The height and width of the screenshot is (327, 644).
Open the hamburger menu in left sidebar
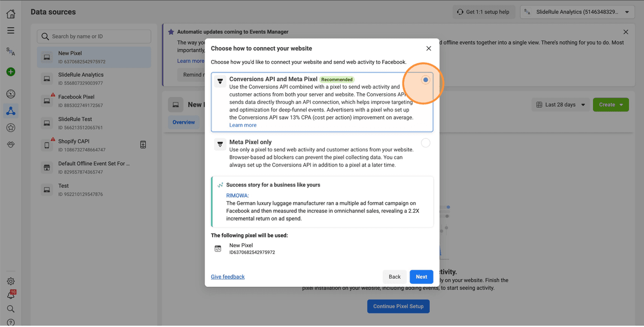click(x=11, y=31)
